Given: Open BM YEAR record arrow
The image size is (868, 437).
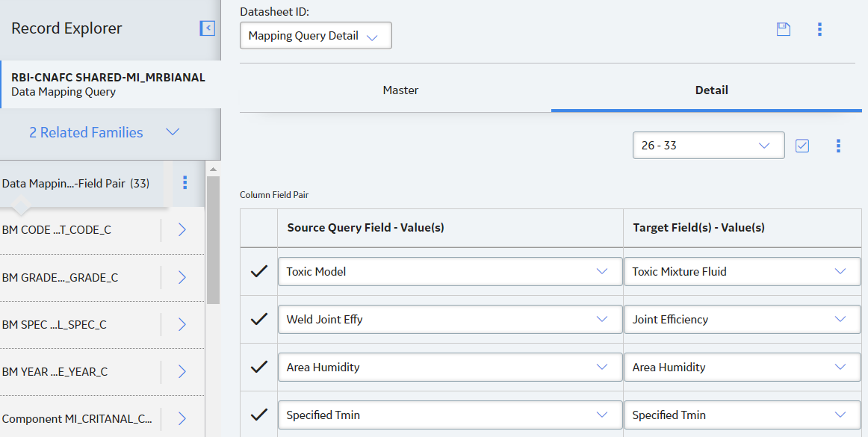Looking at the screenshot, I should point(182,372).
